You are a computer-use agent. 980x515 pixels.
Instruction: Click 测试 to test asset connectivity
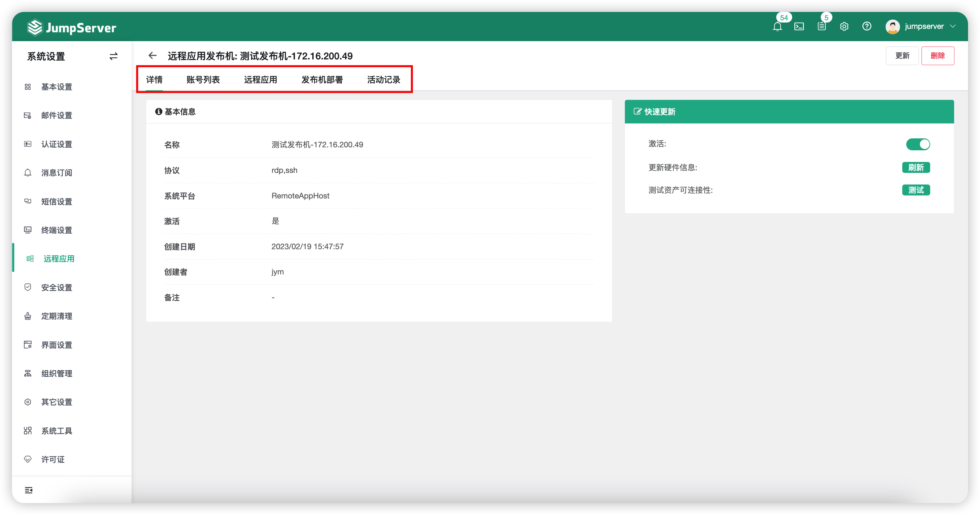916,190
